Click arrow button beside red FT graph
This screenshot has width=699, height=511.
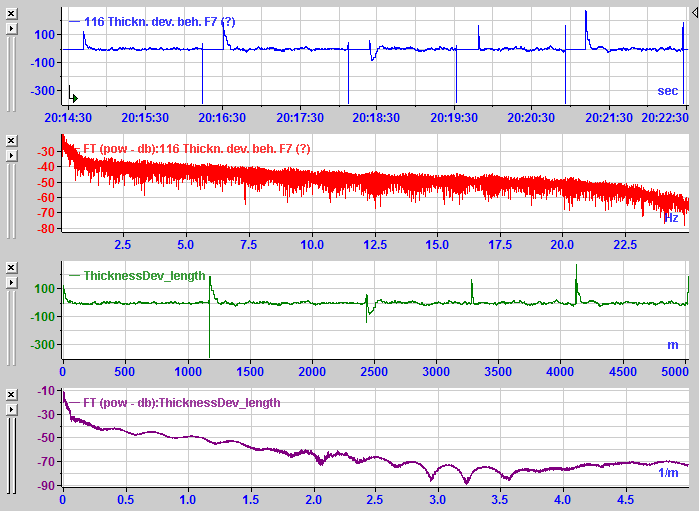pyautogui.click(x=11, y=156)
